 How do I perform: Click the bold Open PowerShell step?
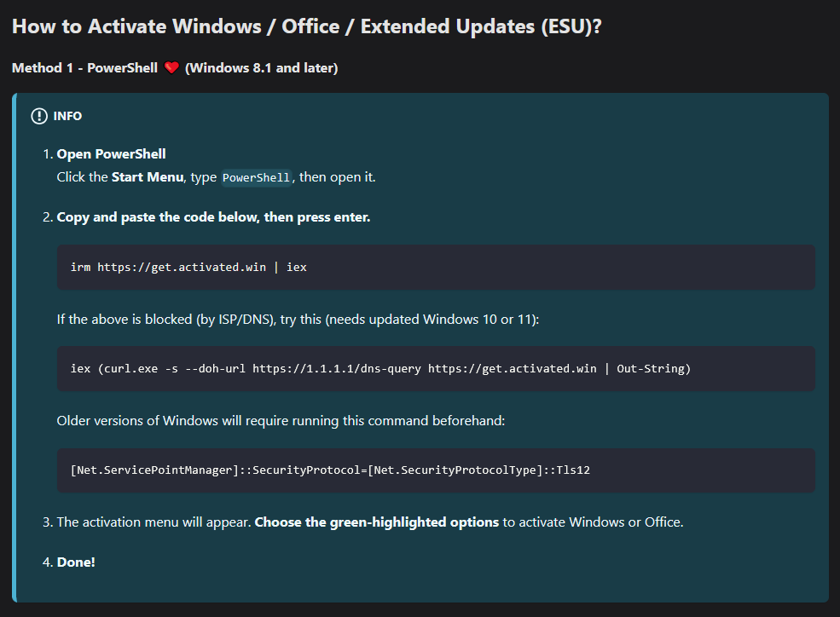(x=111, y=154)
